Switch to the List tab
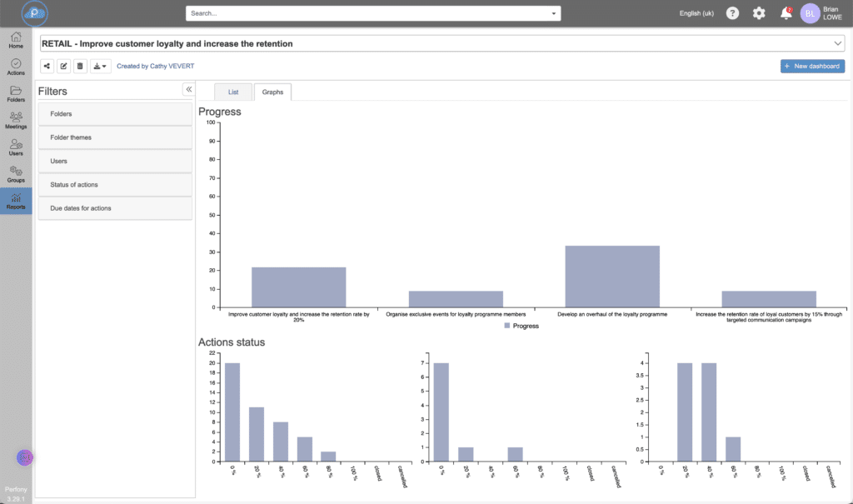The image size is (853, 504). coord(233,92)
